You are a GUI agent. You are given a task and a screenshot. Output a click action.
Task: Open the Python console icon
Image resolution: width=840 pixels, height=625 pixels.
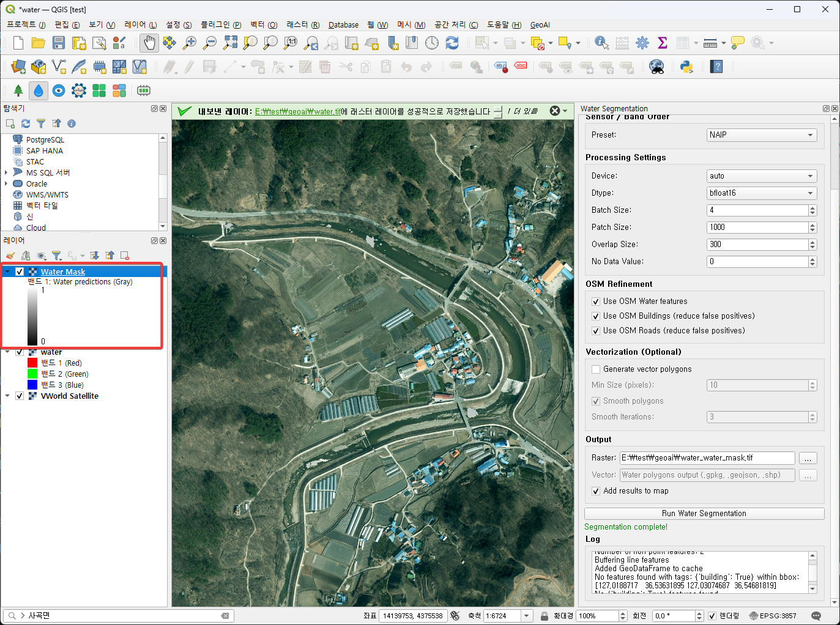[686, 67]
